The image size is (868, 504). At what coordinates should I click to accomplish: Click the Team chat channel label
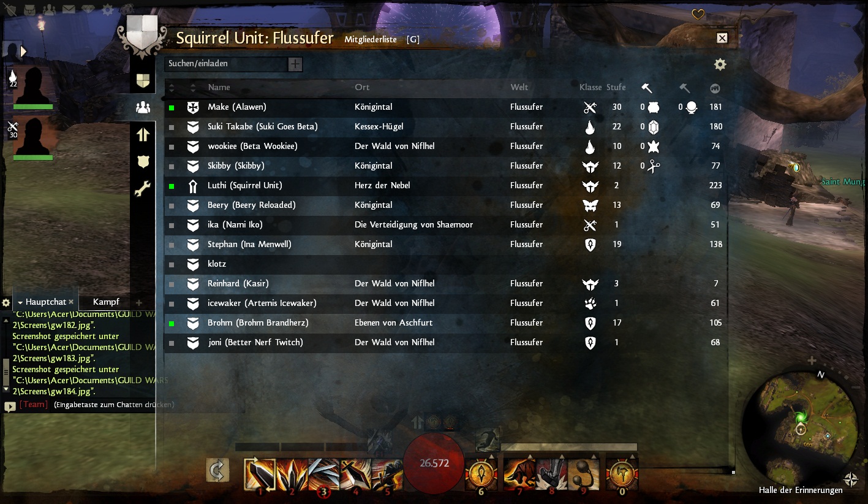coord(34,405)
